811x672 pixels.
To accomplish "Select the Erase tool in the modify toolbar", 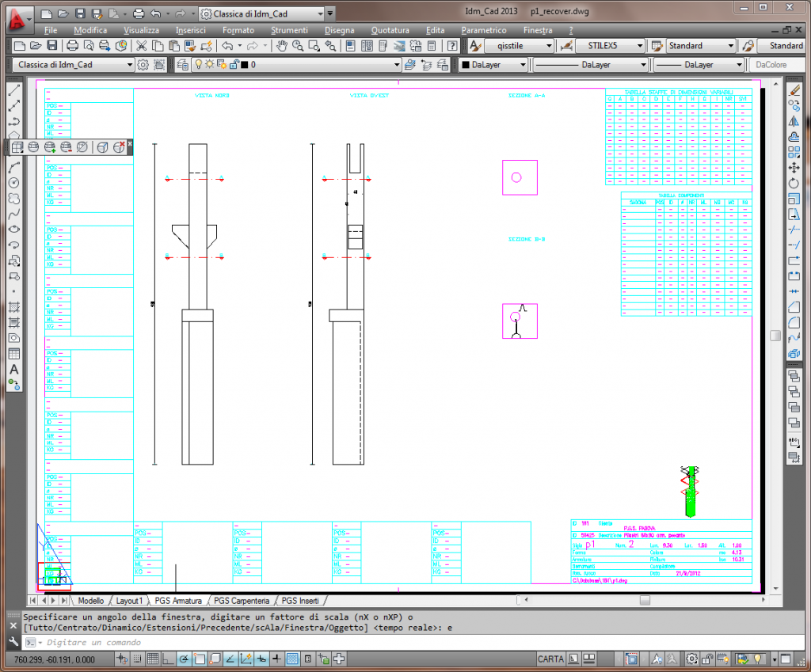I will click(x=795, y=90).
